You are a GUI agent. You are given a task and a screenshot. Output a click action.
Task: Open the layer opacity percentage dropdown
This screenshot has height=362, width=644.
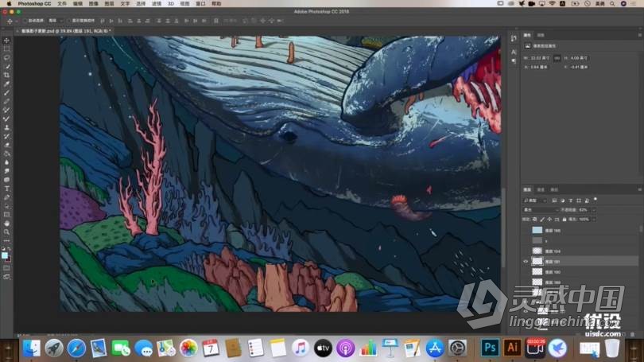593,210
